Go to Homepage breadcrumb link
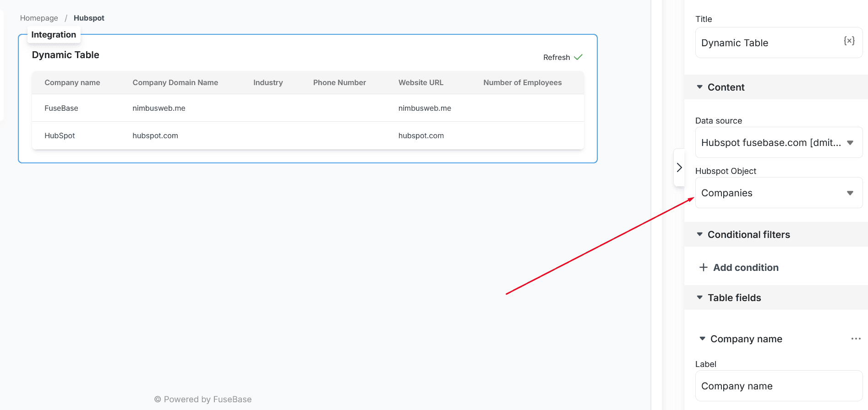Viewport: 868px width, 410px height. click(x=39, y=18)
